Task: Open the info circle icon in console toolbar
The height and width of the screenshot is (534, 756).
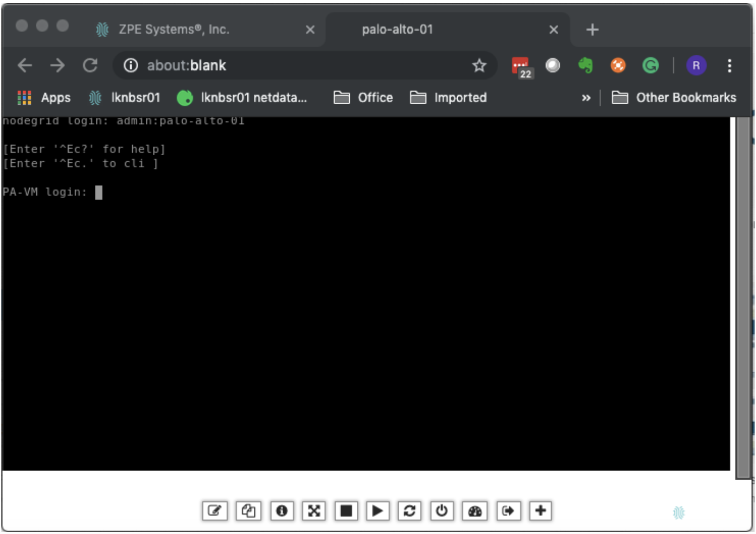Action: (x=282, y=511)
